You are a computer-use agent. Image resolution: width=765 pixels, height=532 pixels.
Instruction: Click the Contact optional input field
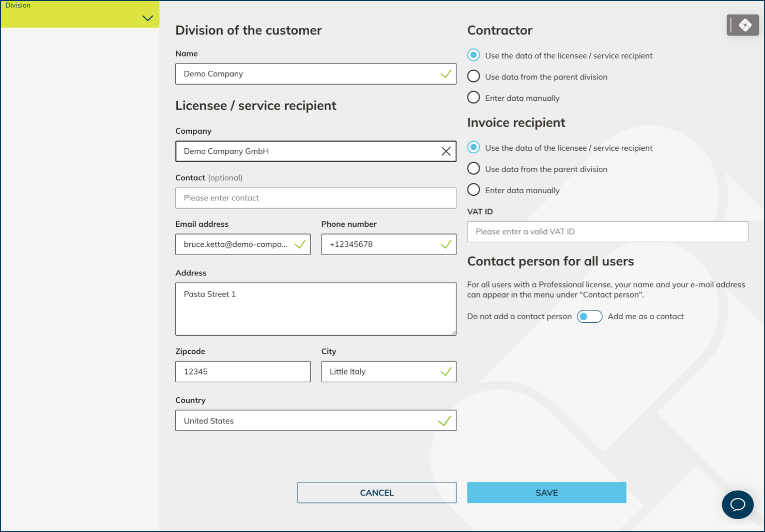[x=315, y=198]
